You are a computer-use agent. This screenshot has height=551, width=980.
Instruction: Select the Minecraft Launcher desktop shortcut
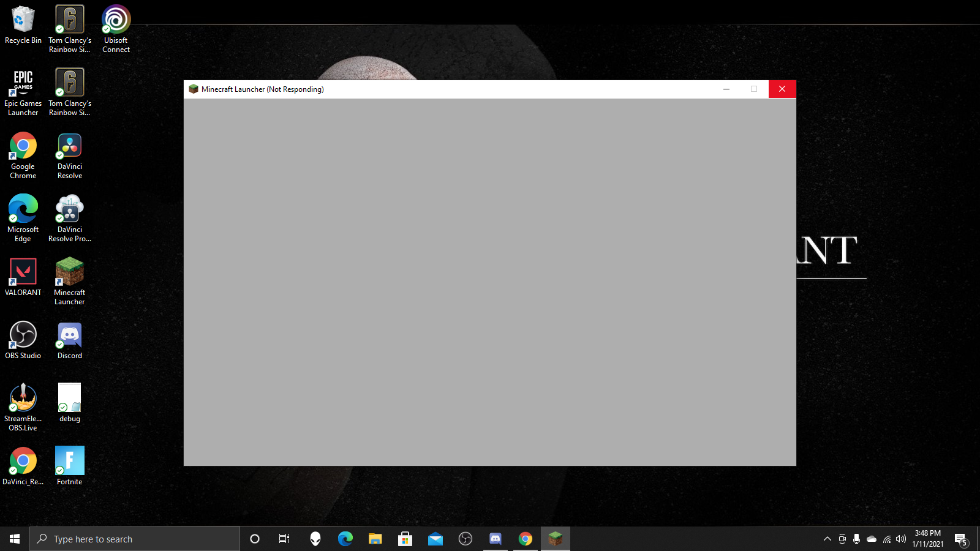click(70, 281)
